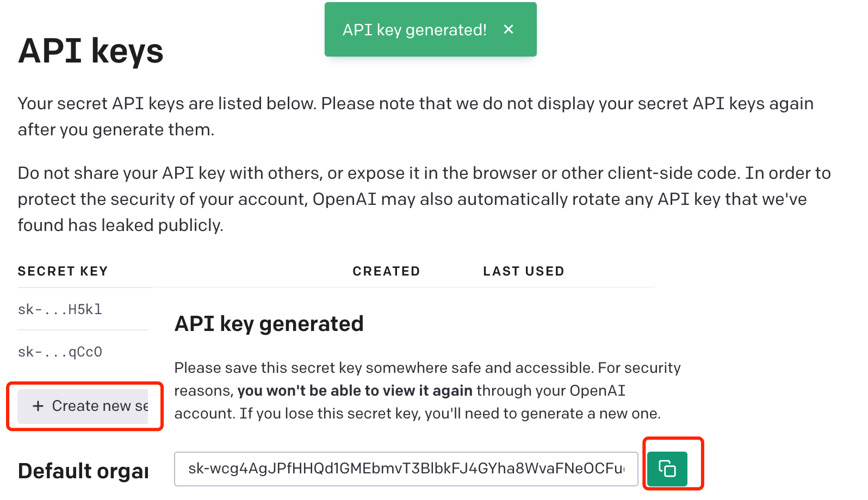Dismiss the "API key generated!" toast with X
Image resolution: width=868 pixels, height=500 pixels.
[509, 29]
